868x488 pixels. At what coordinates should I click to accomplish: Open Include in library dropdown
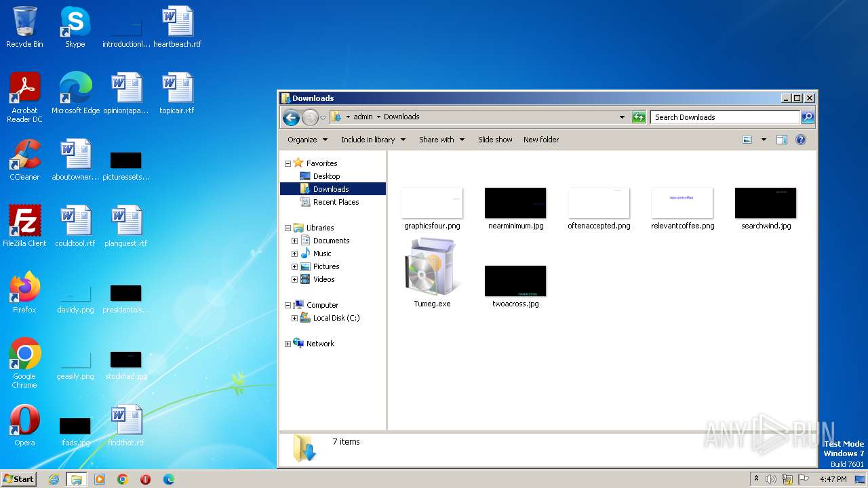373,140
